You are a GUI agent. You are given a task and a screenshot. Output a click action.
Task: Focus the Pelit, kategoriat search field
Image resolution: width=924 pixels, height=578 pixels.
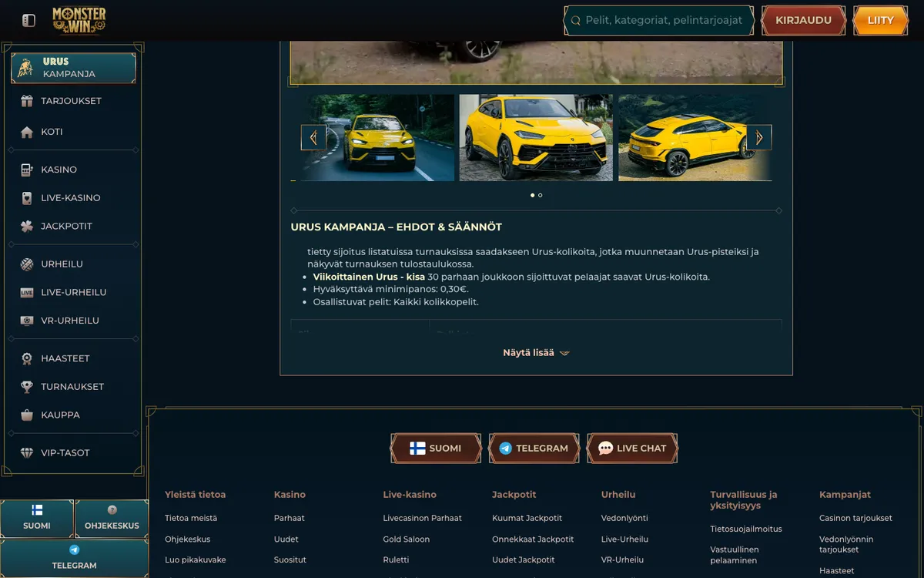[x=659, y=21]
